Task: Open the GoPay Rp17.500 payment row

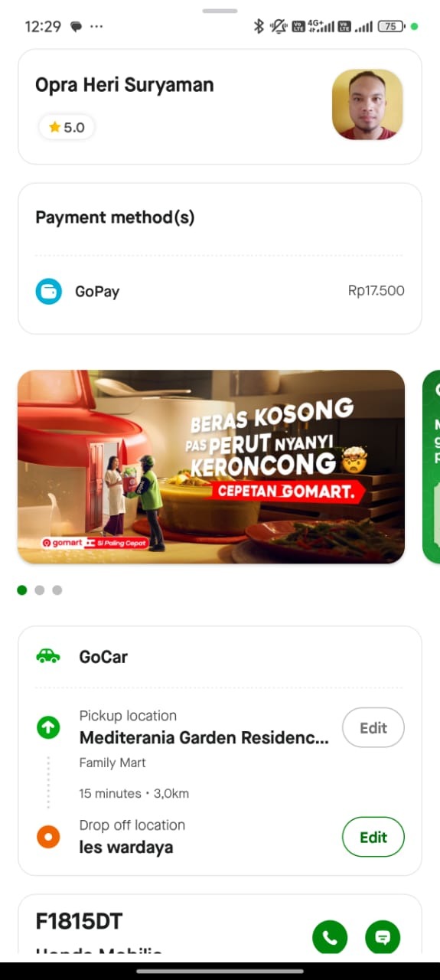Action: pyautogui.click(x=220, y=291)
